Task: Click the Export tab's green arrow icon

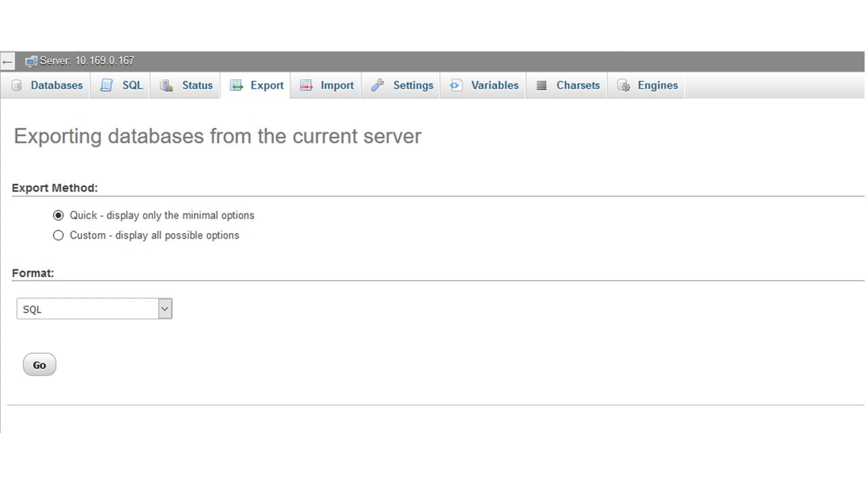Action: click(236, 85)
